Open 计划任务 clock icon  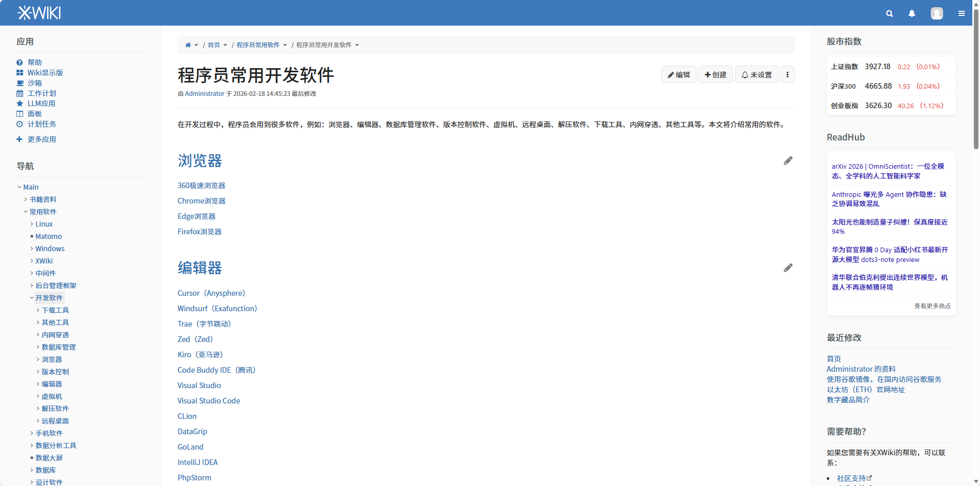click(19, 124)
